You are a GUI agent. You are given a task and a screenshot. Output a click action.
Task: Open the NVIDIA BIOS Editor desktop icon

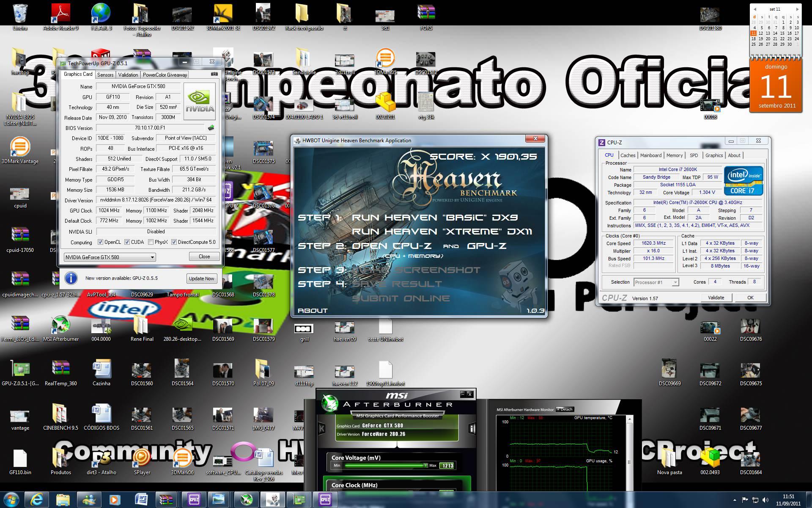pos(20,108)
